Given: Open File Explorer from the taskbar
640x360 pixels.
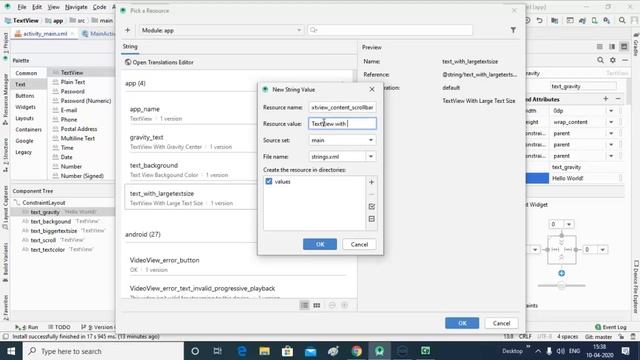Looking at the screenshot, I should pyautogui.click(x=264, y=351).
